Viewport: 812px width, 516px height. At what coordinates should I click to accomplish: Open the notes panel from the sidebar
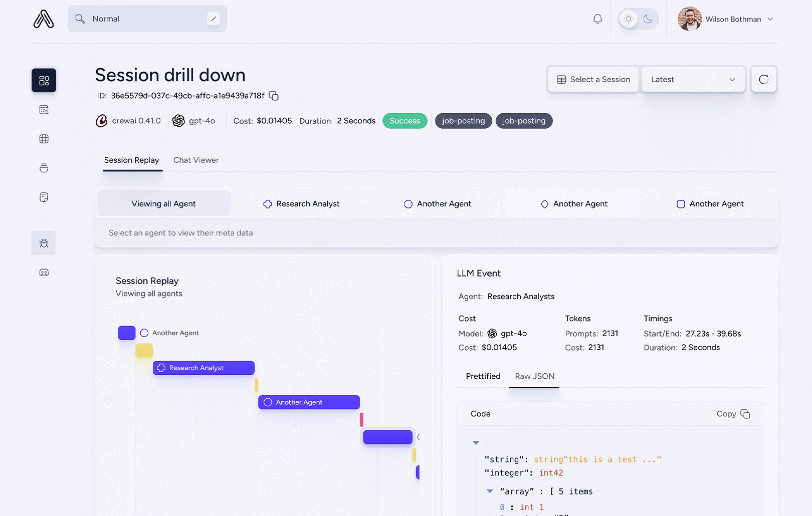44,197
